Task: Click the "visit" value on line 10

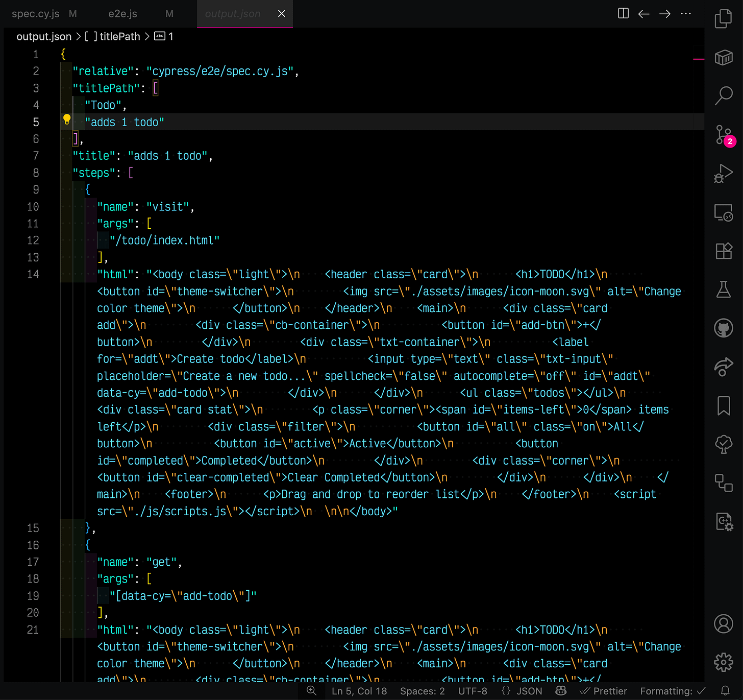Action: pos(168,207)
